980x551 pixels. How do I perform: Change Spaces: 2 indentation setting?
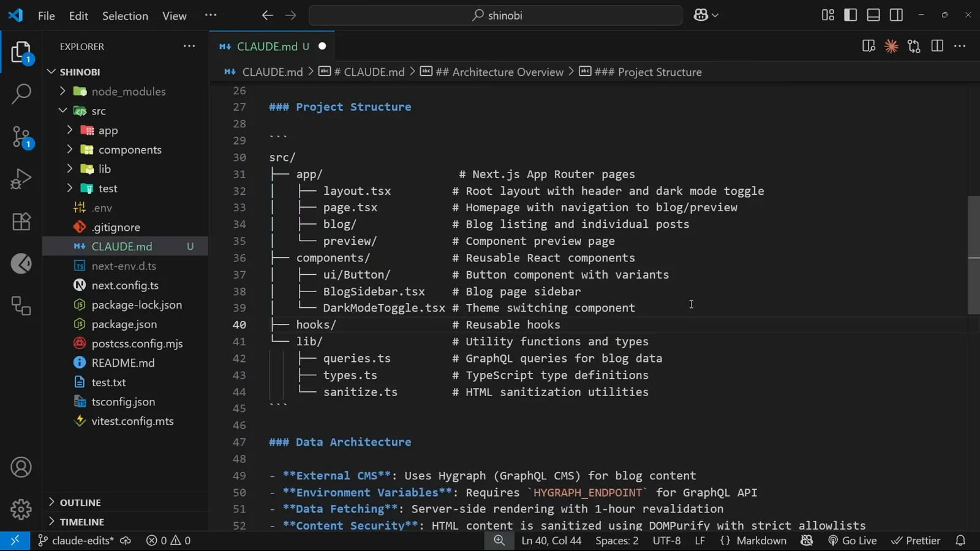tap(617, 541)
